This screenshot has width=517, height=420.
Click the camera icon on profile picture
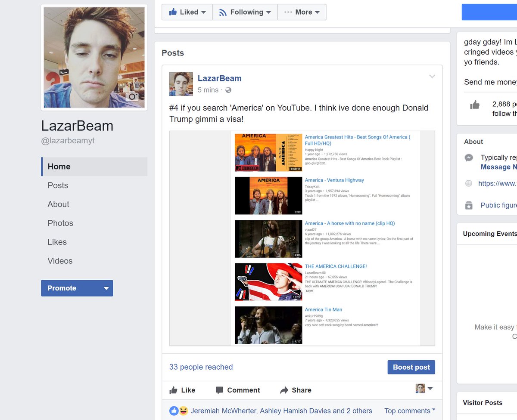[x=132, y=96]
